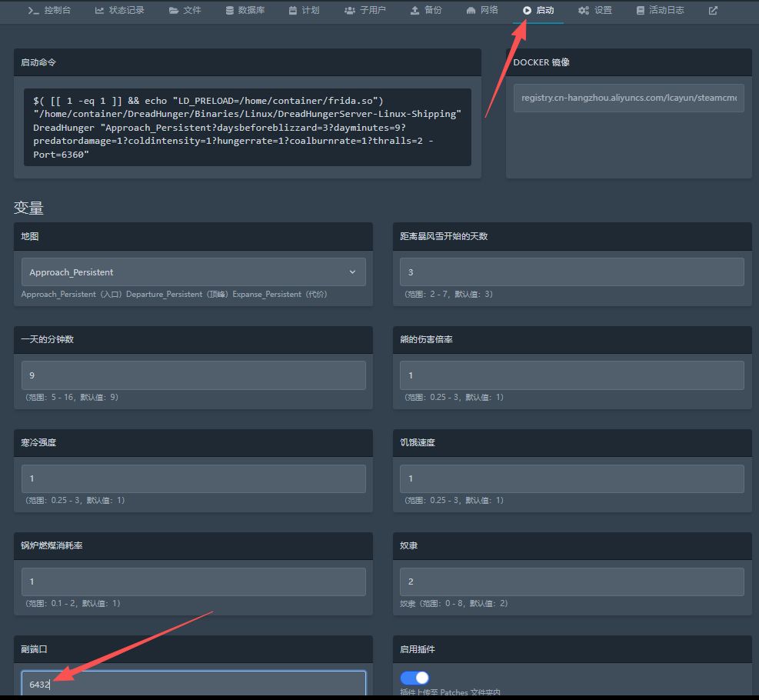Select the 启动 tab
Image resolution: width=759 pixels, height=700 pixels.
click(538, 11)
